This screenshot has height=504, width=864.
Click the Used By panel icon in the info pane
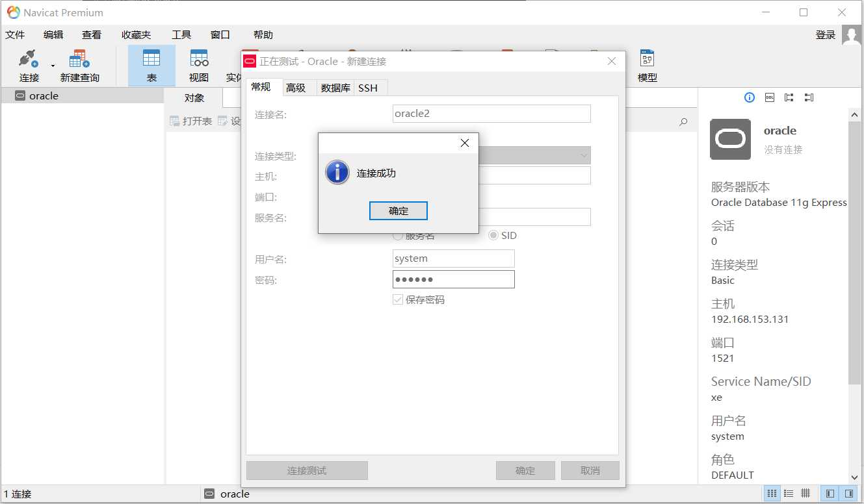click(809, 97)
